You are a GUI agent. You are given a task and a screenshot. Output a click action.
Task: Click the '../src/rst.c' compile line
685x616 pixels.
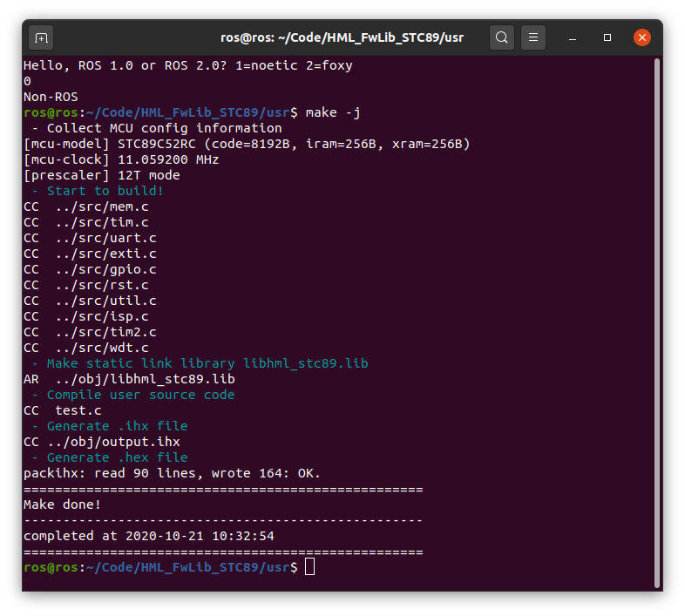[x=86, y=285]
